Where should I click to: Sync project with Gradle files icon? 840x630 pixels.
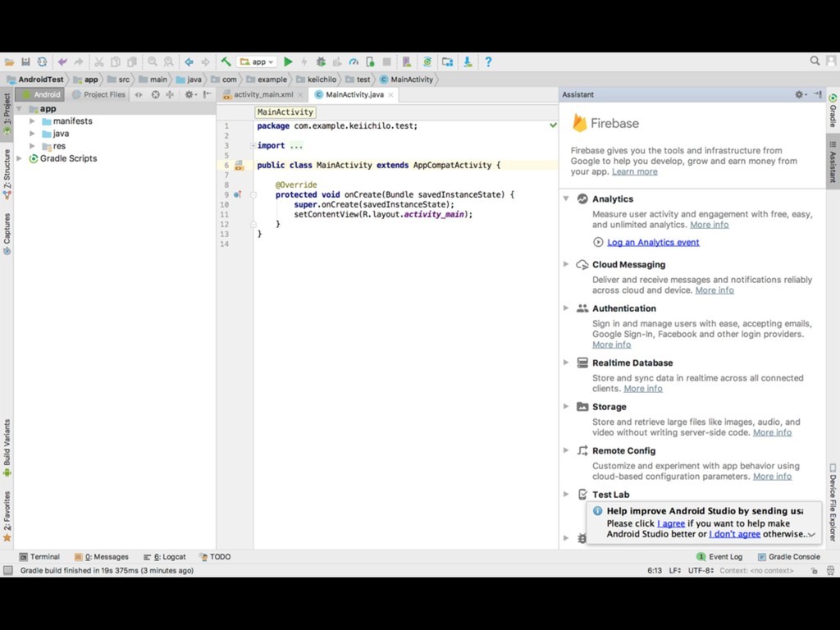point(427,62)
